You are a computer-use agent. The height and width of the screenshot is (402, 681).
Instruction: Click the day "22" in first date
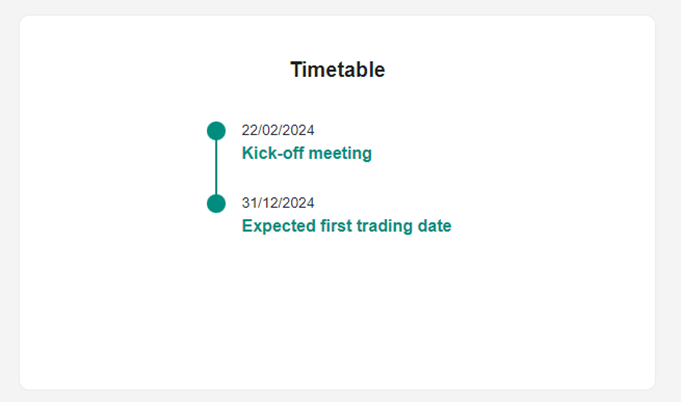(249, 130)
